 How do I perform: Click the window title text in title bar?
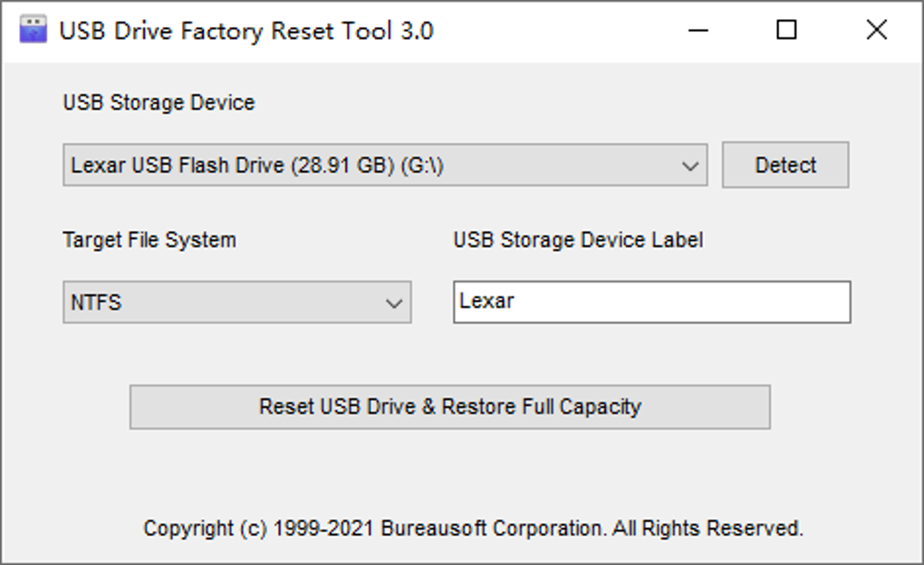246,31
